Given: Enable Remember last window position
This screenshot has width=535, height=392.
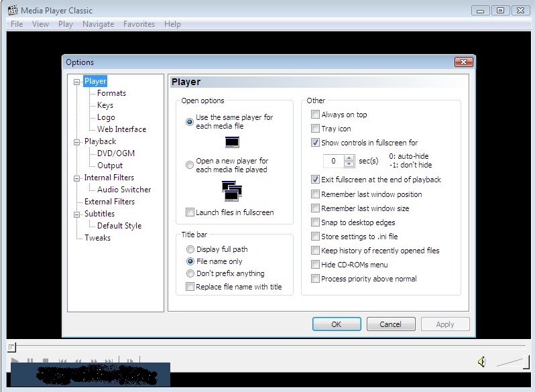Looking at the screenshot, I should (315, 194).
